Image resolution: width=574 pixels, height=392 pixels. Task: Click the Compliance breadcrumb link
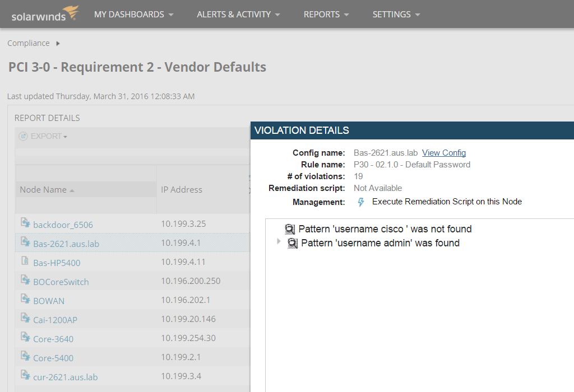[x=28, y=43]
